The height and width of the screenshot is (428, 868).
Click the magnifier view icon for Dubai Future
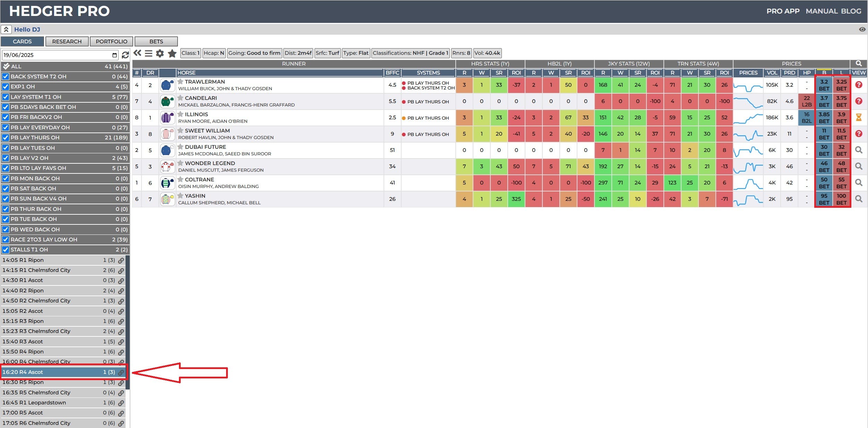[x=858, y=150]
